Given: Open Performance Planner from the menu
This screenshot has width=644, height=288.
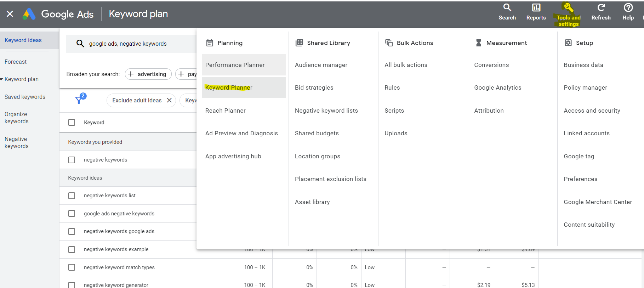Looking at the screenshot, I should coord(244,65).
